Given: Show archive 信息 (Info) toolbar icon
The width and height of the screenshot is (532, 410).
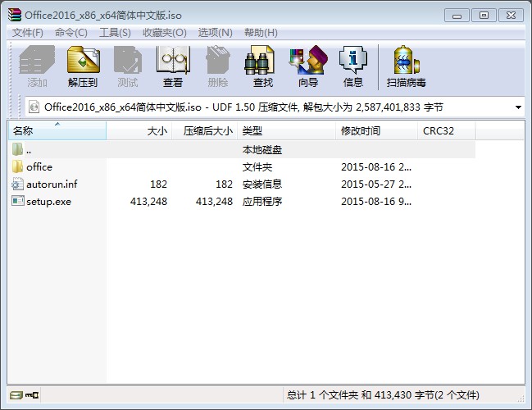Looking at the screenshot, I should pos(352,61).
